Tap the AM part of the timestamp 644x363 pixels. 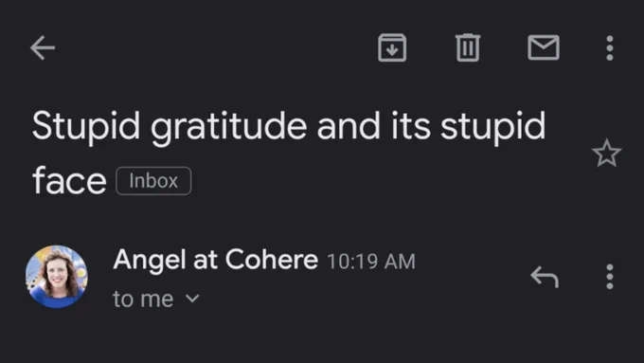click(400, 262)
